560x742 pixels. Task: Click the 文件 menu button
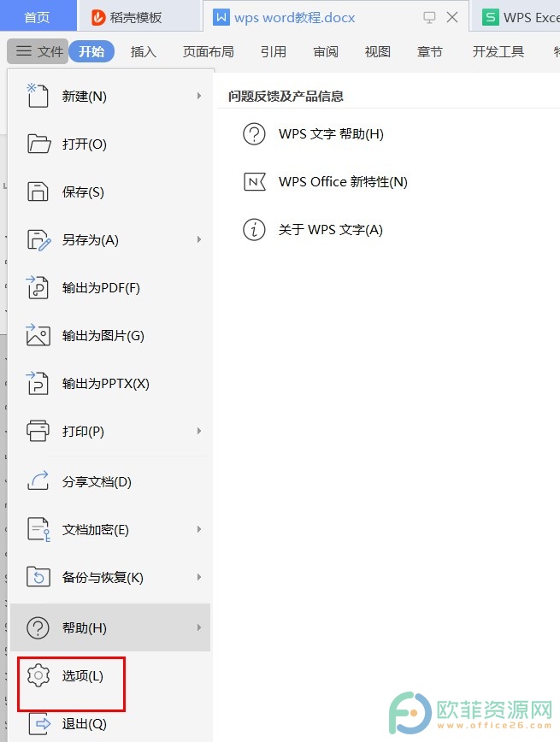point(38,51)
